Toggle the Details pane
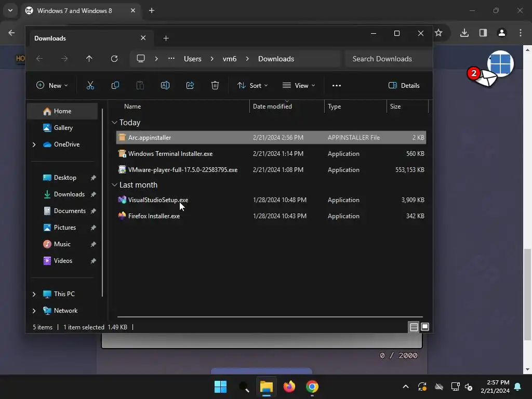Screen dimensions: 532x399 pyautogui.click(x=404, y=86)
